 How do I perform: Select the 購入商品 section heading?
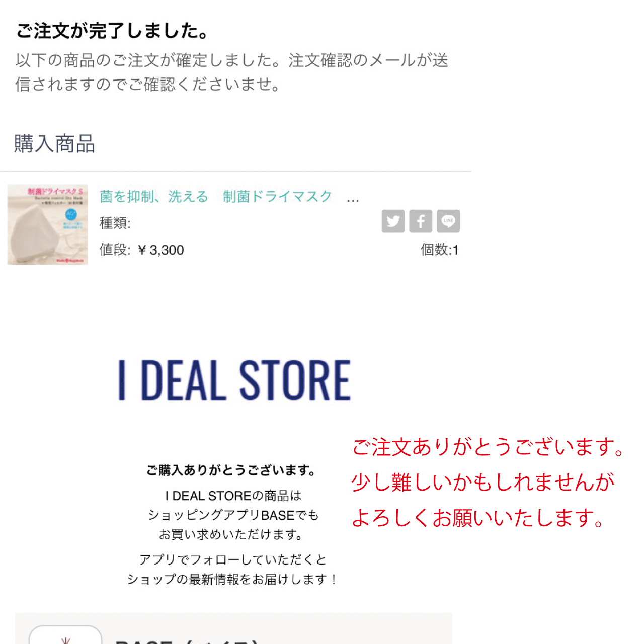click(x=54, y=143)
